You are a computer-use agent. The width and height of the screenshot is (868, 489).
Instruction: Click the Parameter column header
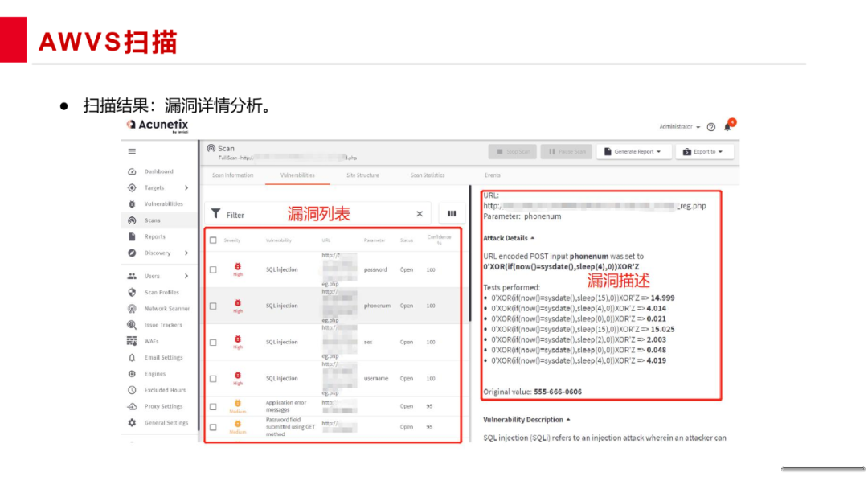coord(375,240)
